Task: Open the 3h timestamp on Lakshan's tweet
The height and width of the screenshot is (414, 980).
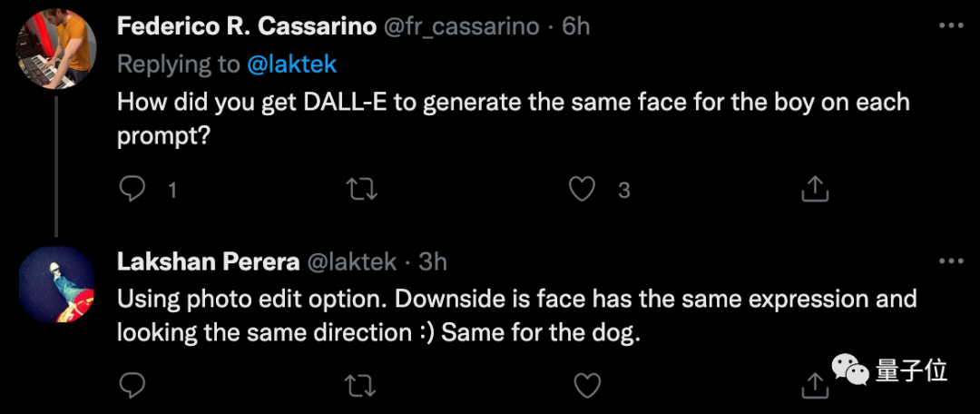Action: (434, 261)
